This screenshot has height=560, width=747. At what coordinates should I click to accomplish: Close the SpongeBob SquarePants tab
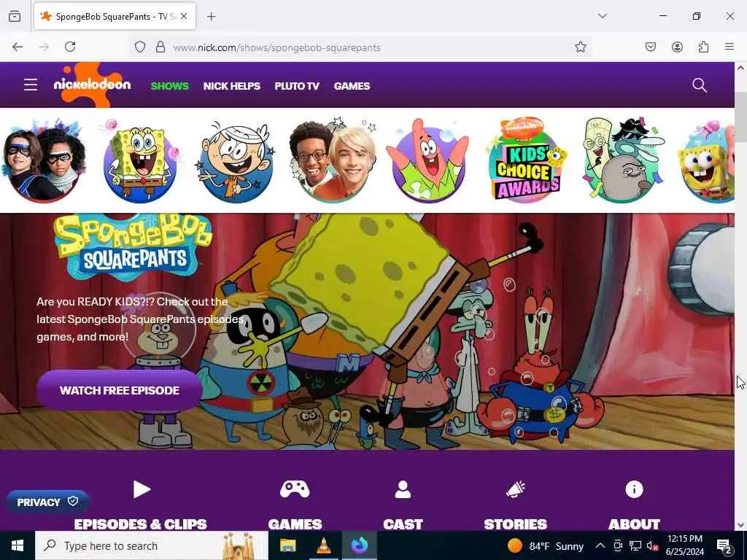tap(184, 16)
